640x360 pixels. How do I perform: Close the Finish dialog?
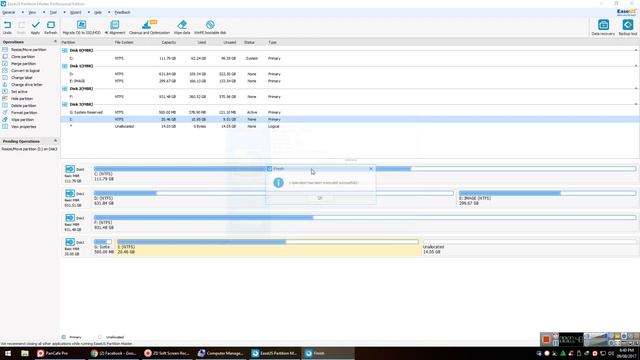pos(371,169)
